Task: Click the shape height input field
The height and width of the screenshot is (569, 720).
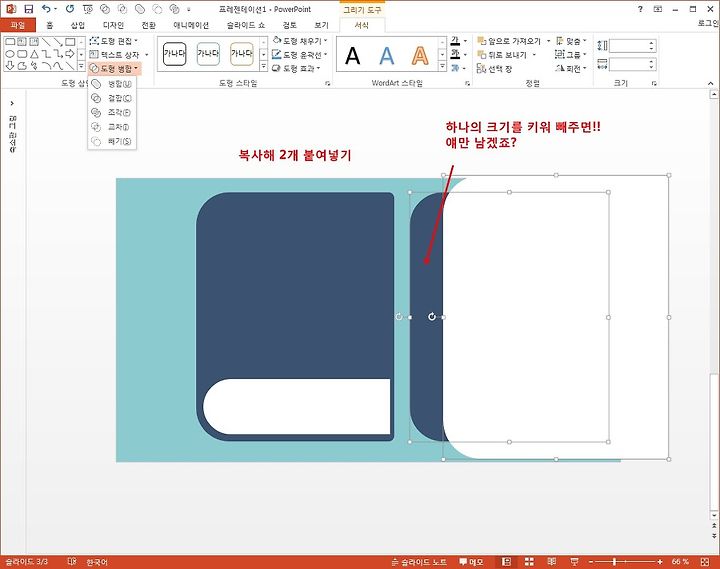Action: (629, 45)
